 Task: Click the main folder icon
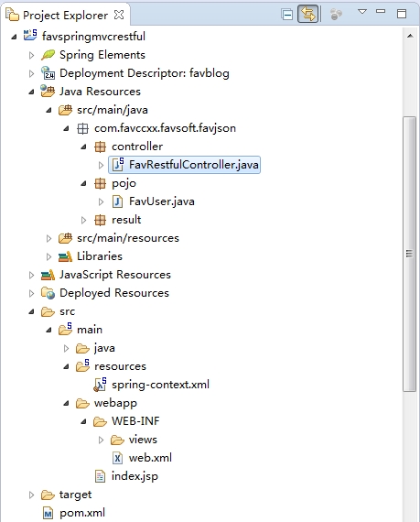(x=65, y=329)
